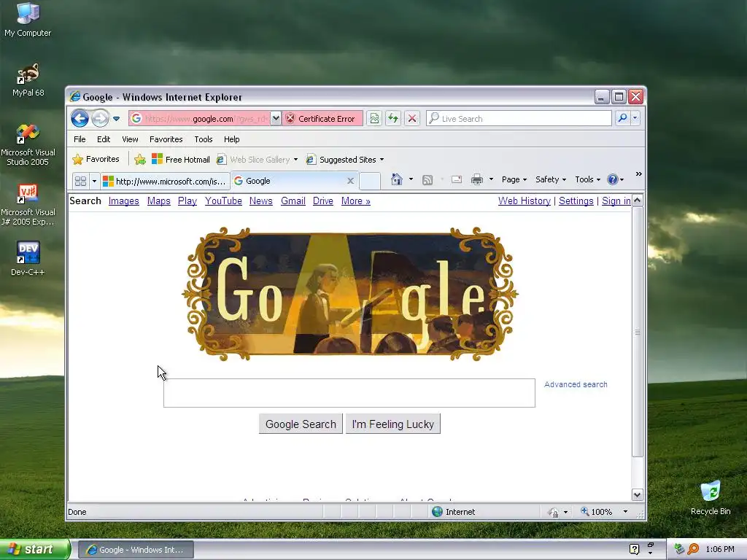This screenshot has width=747, height=560.
Task: Expand the Suggested Sites dropdown
Action: (382, 160)
